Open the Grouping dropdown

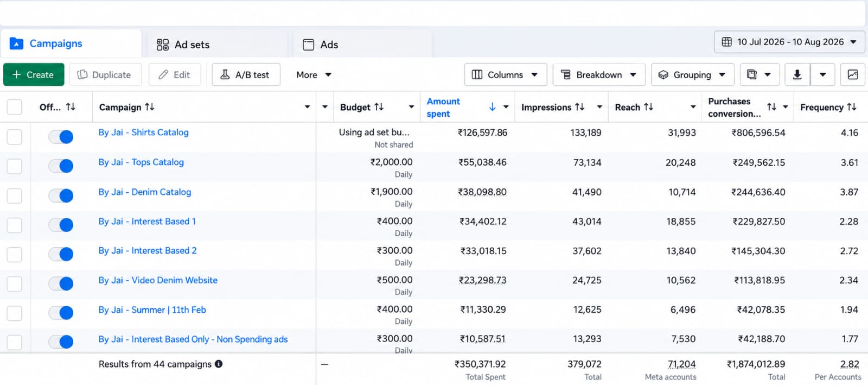click(x=693, y=74)
